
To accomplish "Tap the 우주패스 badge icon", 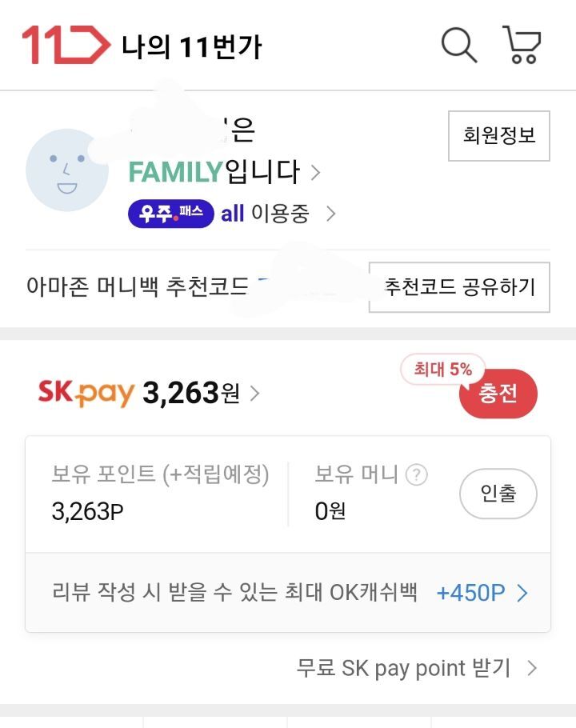I will tap(170, 214).
